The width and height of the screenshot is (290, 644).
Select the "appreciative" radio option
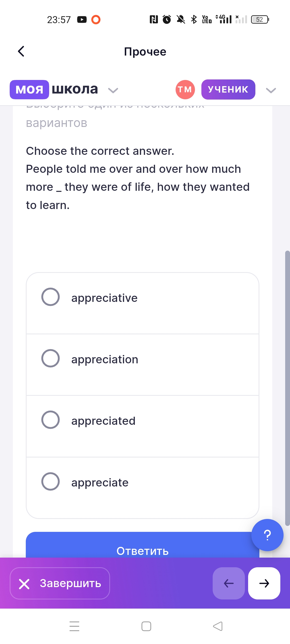tap(50, 297)
